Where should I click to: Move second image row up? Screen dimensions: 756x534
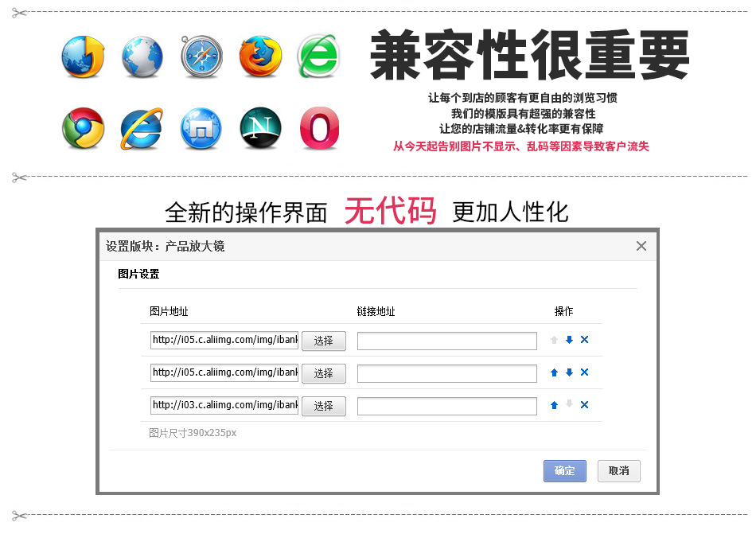coord(555,372)
